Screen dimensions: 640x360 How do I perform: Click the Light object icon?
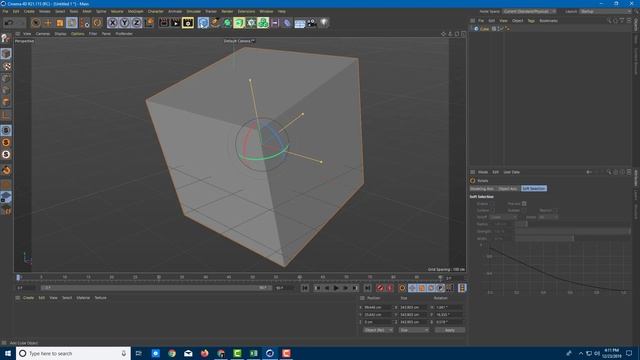point(324,23)
